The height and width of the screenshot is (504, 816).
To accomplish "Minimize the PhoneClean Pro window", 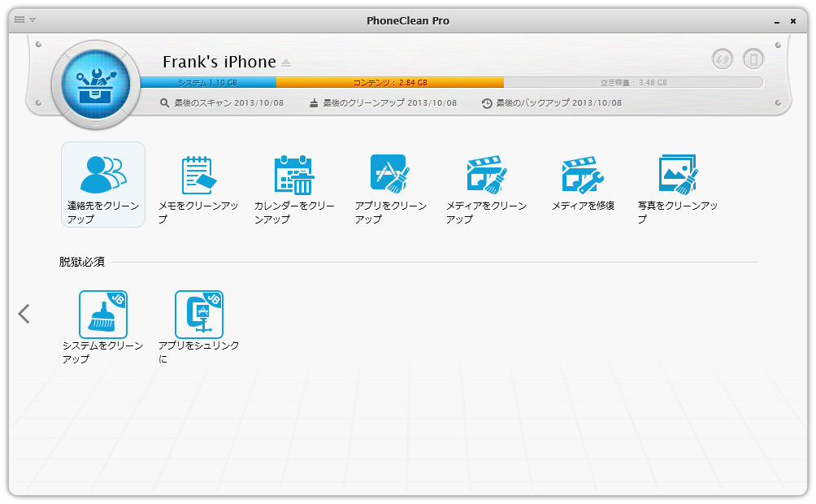I will tap(777, 21).
